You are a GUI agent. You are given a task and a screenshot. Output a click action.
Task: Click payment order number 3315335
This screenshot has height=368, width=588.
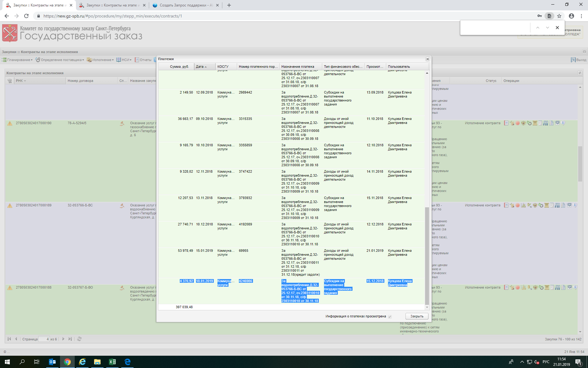(245, 119)
